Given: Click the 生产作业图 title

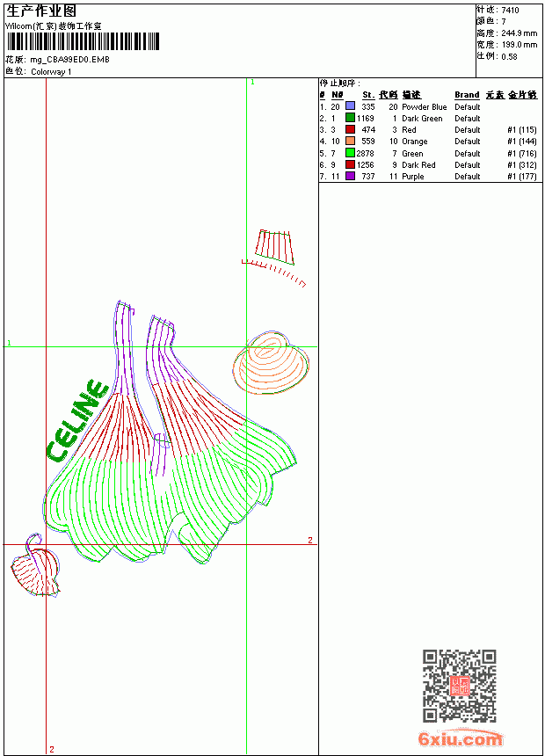Looking at the screenshot, I should pyautogui.click(x=41, y=11).
